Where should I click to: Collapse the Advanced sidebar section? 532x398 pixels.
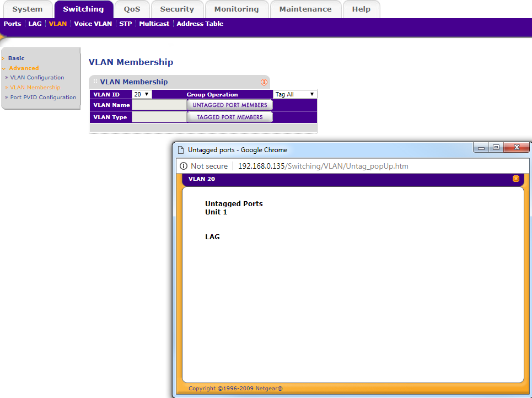pyautogui.click(x=24, y=68)
